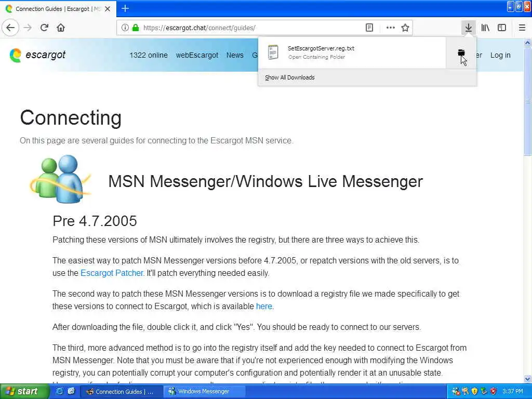Open the Firefox home page icon
532x399 pixels.
pos(61,28)
